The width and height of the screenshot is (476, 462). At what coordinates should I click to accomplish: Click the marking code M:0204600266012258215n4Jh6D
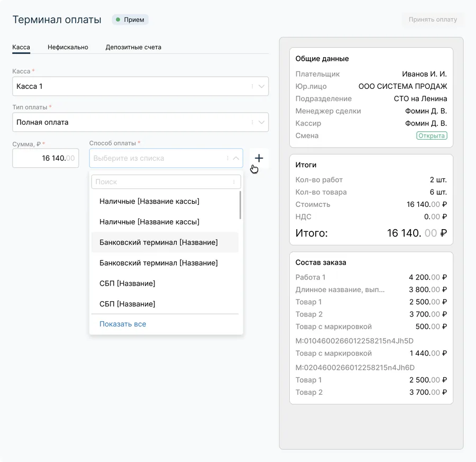(355, 367)
